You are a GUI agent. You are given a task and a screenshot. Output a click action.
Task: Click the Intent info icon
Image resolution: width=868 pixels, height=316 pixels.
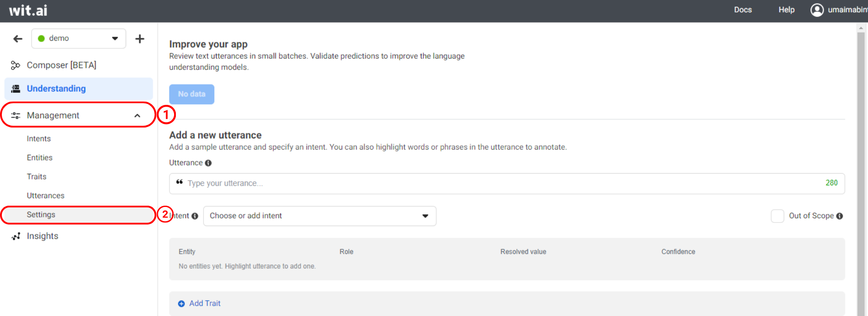(195, 216)
